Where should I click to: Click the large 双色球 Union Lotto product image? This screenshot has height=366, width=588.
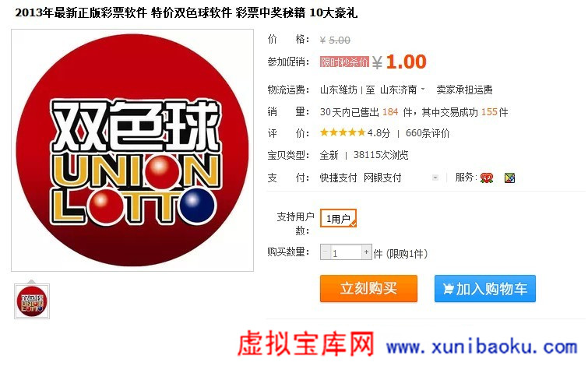pyautogui.click(x=132, y=150)
